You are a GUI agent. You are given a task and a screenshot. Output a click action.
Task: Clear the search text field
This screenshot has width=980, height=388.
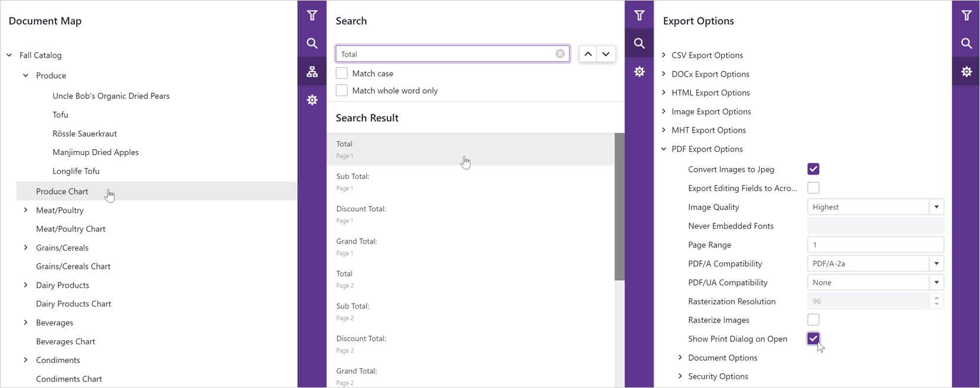[560, 54]
